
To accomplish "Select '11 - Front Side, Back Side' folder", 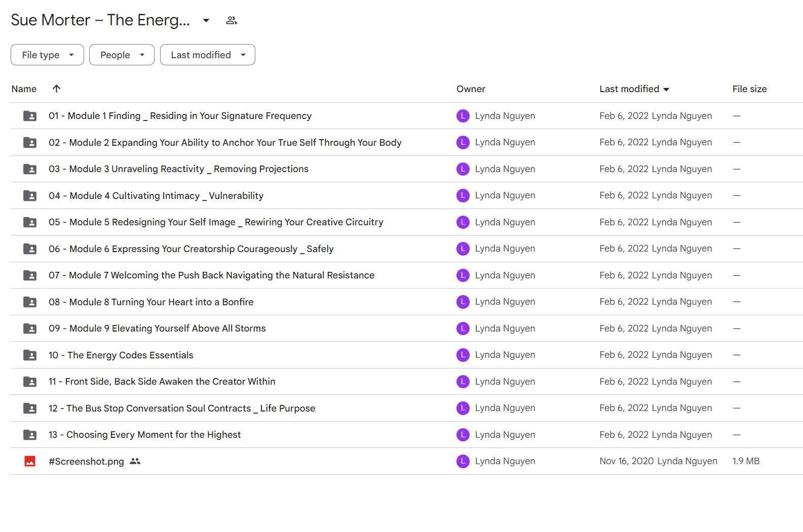I will (x=162, y=382).
